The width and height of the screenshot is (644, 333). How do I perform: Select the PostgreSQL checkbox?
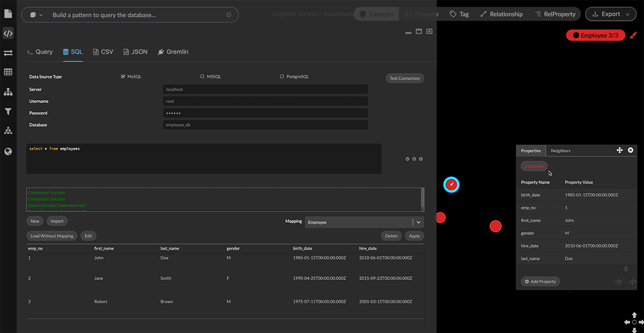282,76
